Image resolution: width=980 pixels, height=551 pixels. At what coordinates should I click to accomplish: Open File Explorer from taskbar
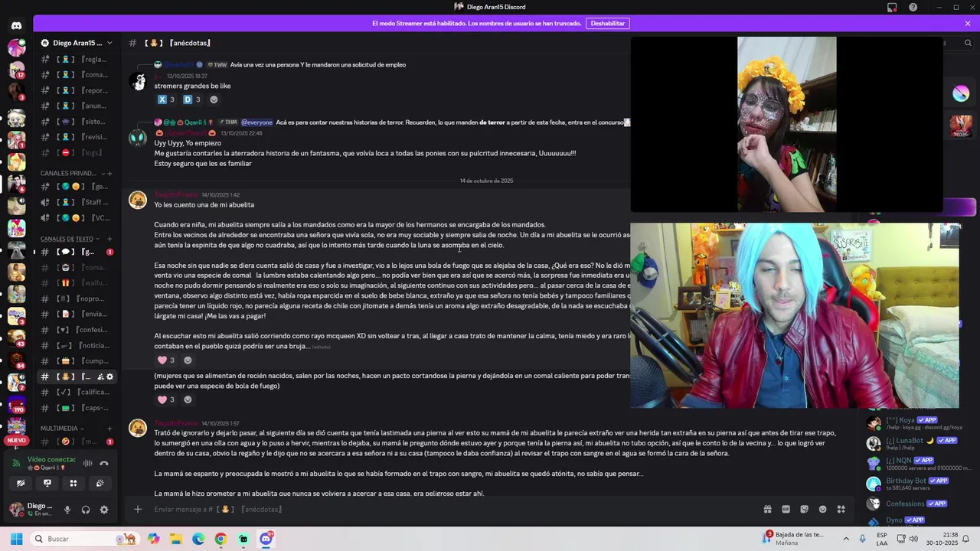tap(175, 539)
